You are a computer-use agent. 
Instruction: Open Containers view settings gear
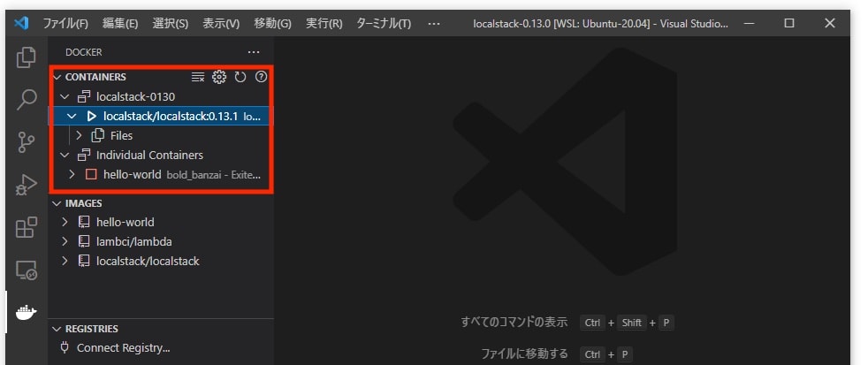click(219, 77)
